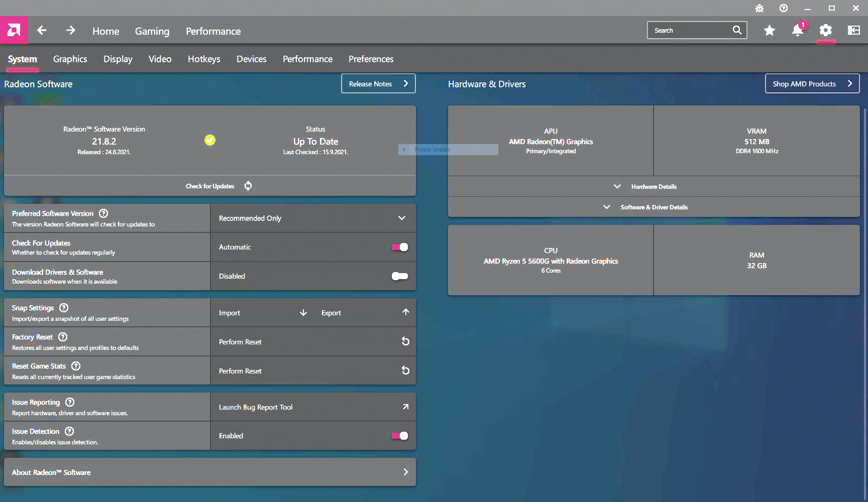Click the search magnifier icon

(737, 30)
